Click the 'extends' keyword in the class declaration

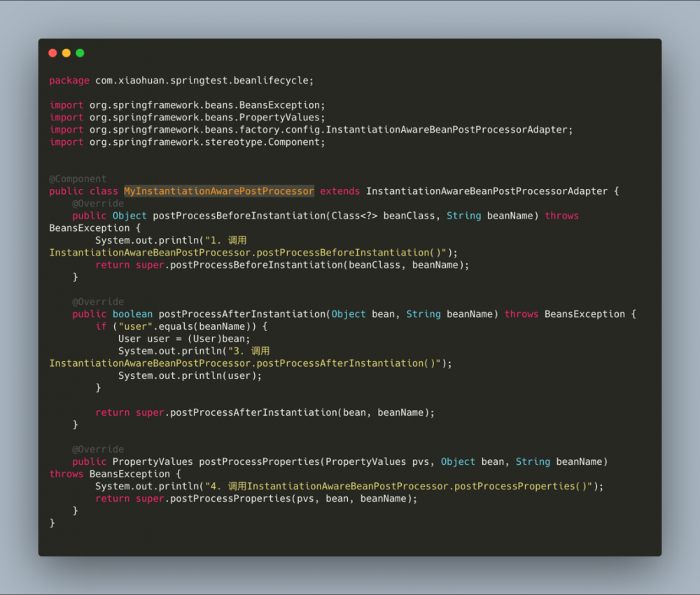(339, 192)
